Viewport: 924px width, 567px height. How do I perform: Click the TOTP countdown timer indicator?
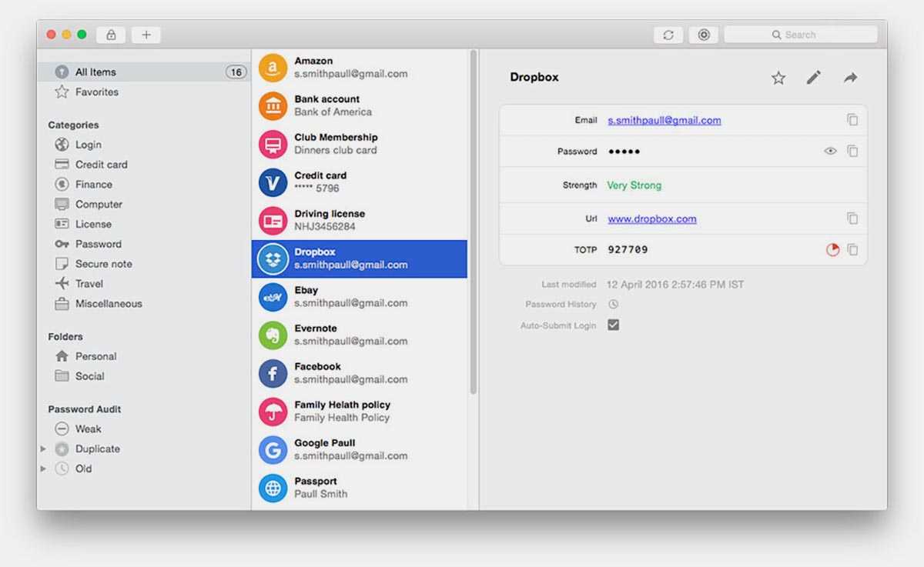pyautogui.click(x=832, y=250)
